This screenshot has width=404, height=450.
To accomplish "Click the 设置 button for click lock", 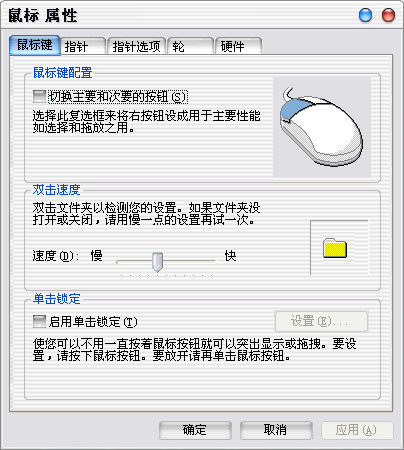I will pos(321,321).
